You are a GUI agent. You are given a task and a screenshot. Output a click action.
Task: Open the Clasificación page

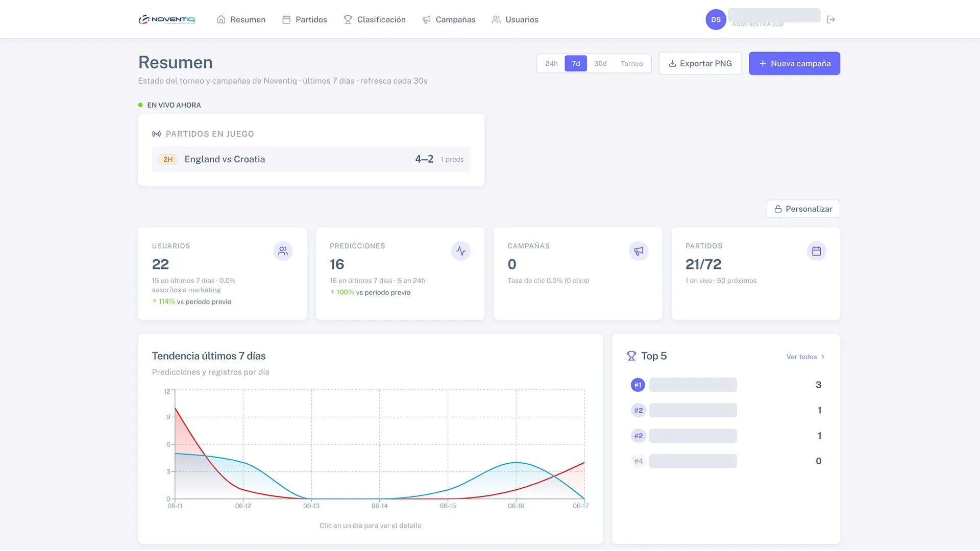pos(375,19)
